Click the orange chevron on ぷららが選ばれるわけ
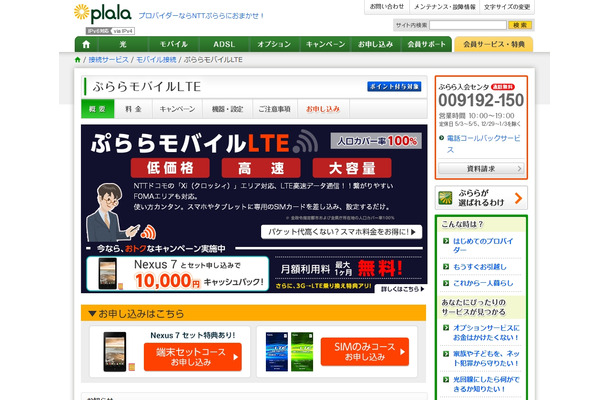 coord(518,198)
